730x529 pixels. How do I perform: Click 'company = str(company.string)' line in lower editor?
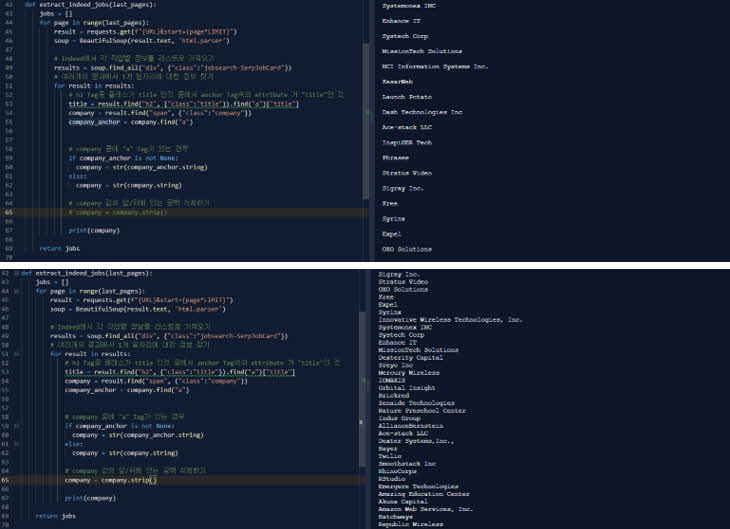click(125, 453)
